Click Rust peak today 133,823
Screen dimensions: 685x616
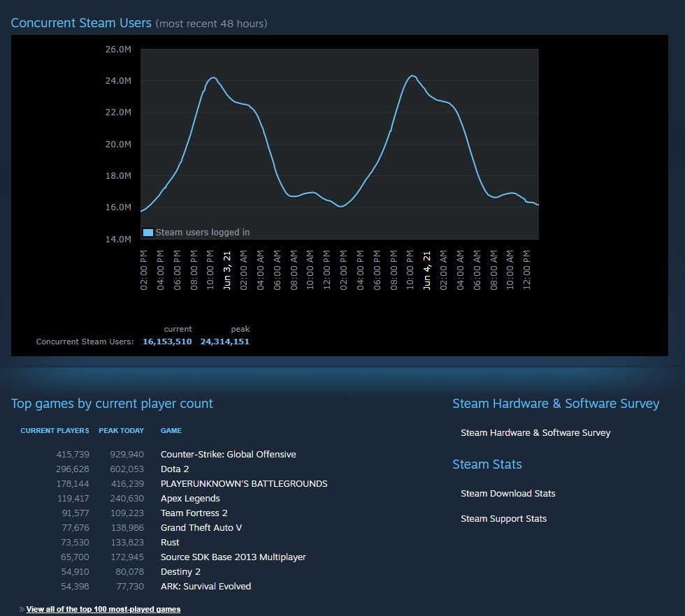(x=127, y=542)
